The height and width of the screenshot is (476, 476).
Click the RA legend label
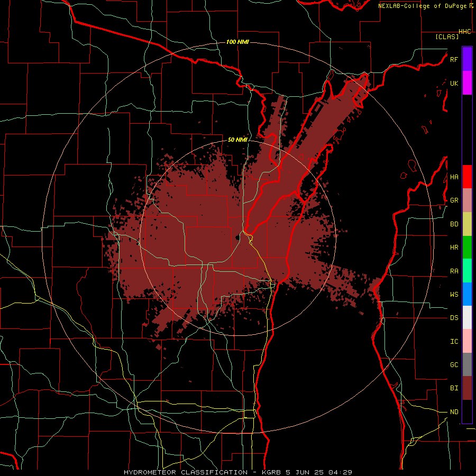tap(454, 271)
